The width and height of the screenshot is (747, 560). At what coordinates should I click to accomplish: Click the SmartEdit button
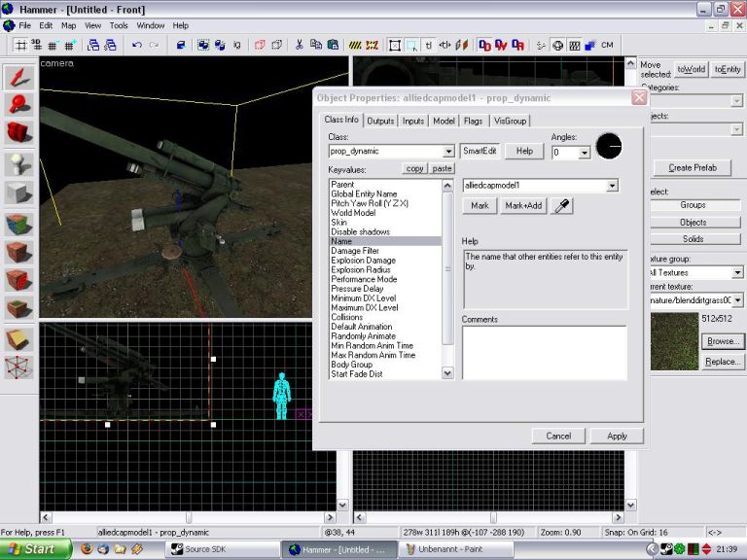click(480, 151)
